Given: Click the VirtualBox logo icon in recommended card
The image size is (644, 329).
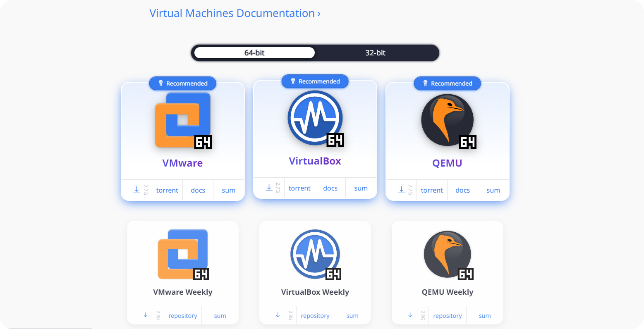Looking at the screenshot, I should click(x=315, y=118).
